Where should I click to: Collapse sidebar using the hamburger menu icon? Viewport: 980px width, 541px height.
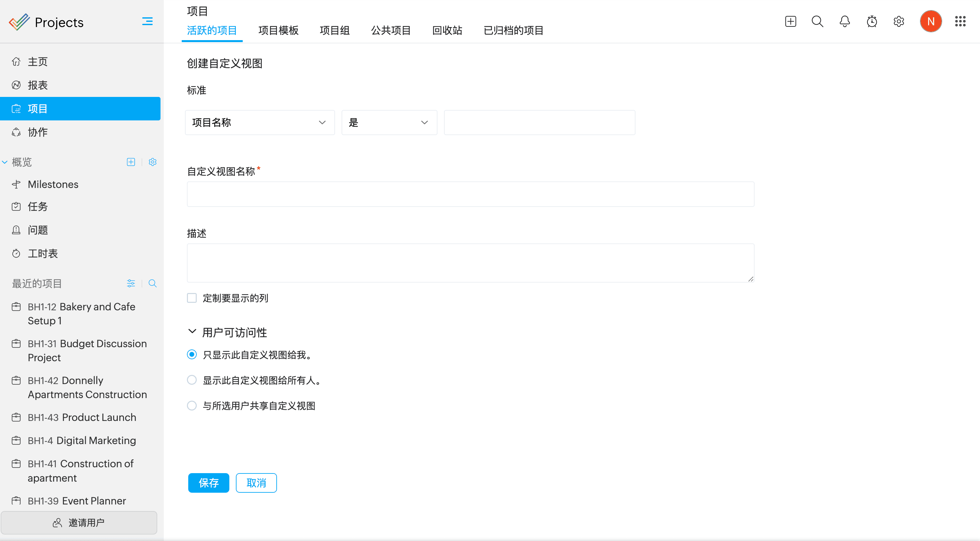pos(147,21)
